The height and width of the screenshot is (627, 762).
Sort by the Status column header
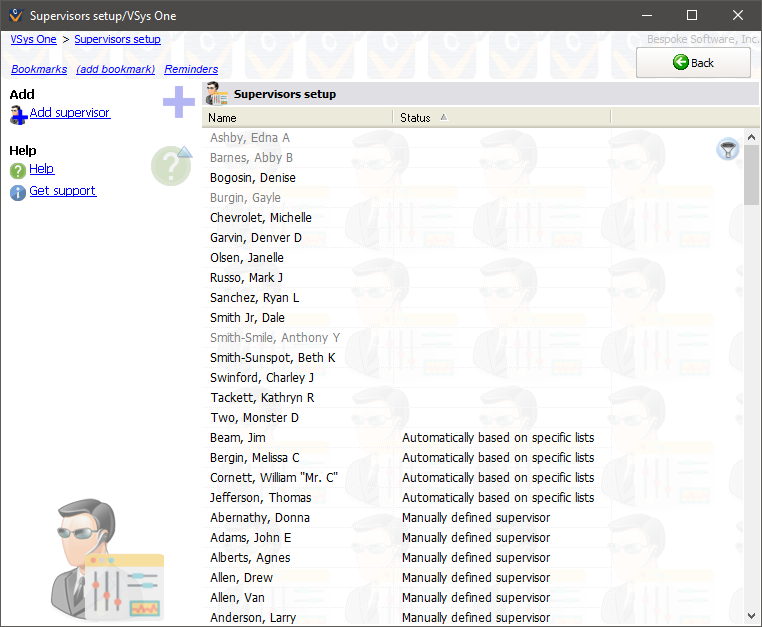tap(415, 117)
